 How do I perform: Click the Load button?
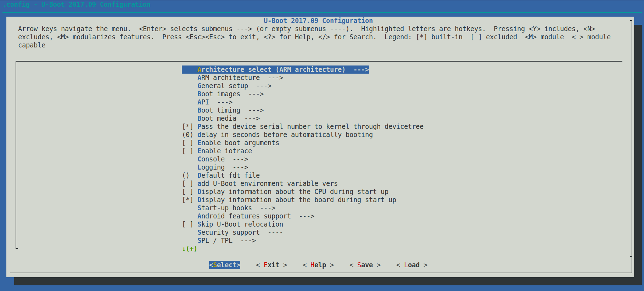coord(411,265)
